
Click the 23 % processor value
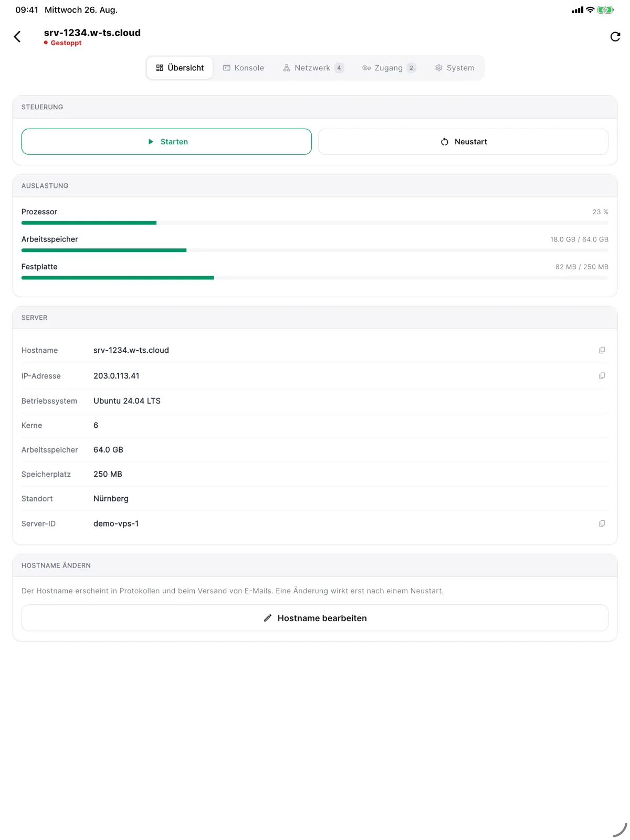coord(601,212)
